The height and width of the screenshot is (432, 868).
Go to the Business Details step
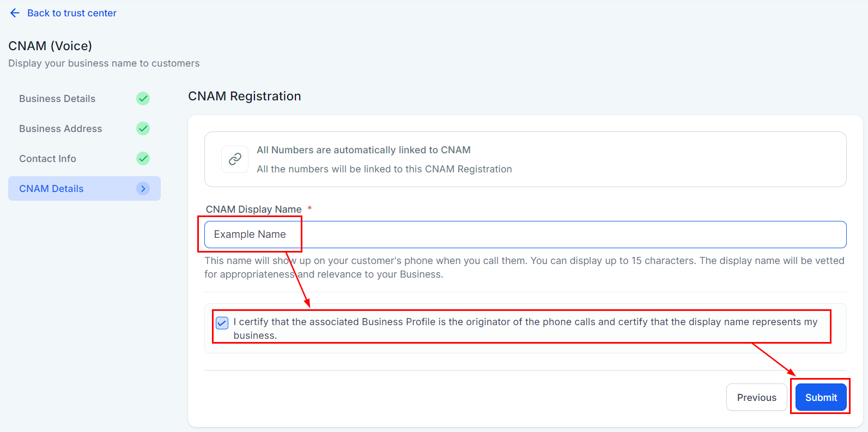point(57,99)
